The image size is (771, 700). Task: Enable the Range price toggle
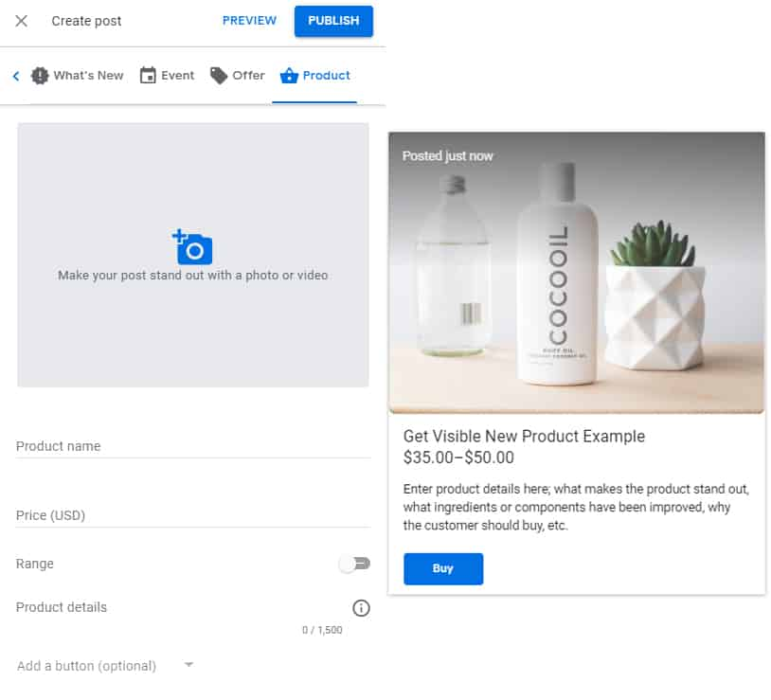point(354,564)
